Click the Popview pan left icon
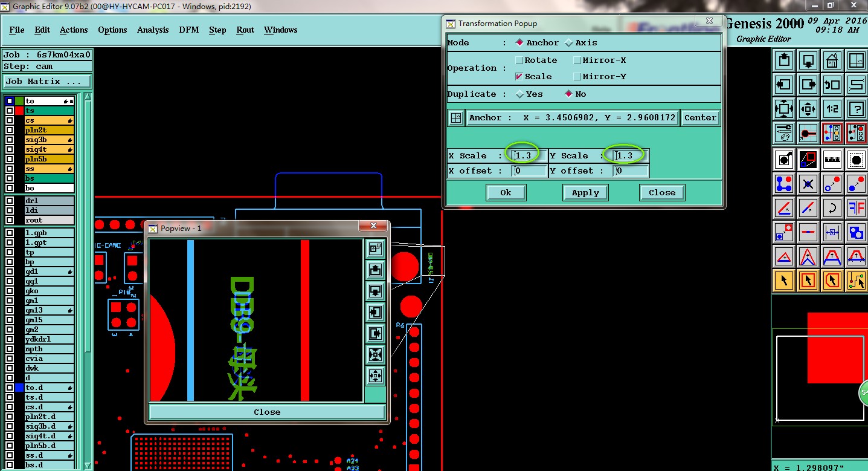 375,313
